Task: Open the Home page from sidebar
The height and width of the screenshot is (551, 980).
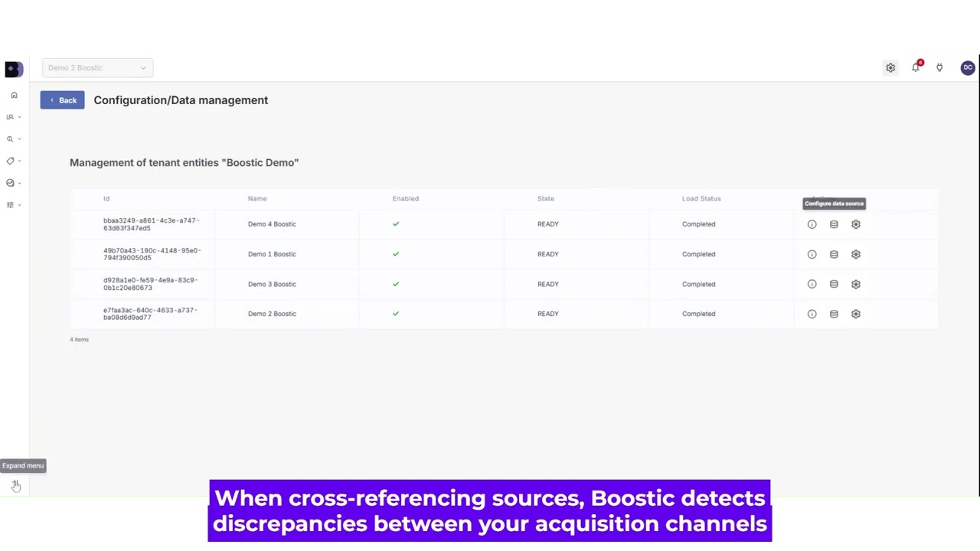Action: click(x=14, y=95)
